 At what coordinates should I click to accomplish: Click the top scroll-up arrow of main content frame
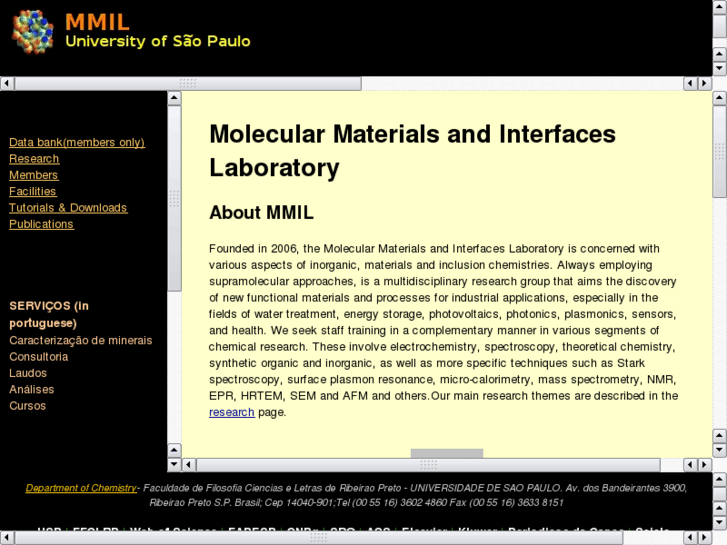[720, 98]
